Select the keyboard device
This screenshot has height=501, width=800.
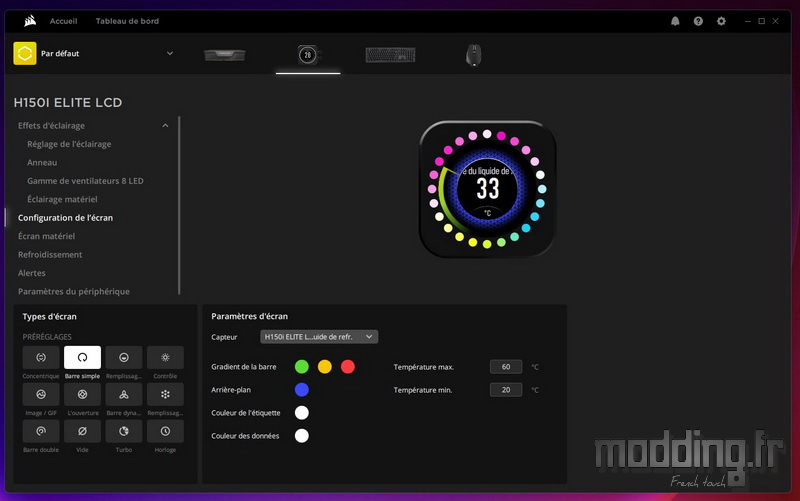coord(390,55)
